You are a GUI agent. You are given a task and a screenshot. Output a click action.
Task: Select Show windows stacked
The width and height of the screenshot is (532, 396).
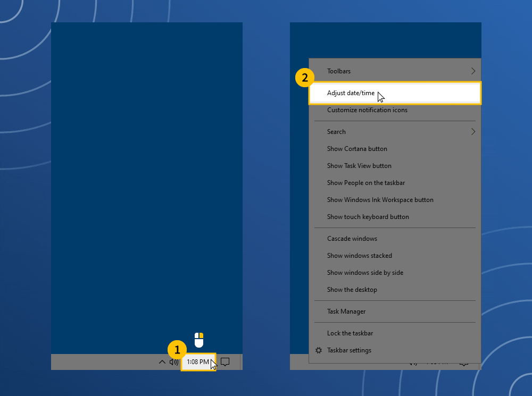point(395,255)
